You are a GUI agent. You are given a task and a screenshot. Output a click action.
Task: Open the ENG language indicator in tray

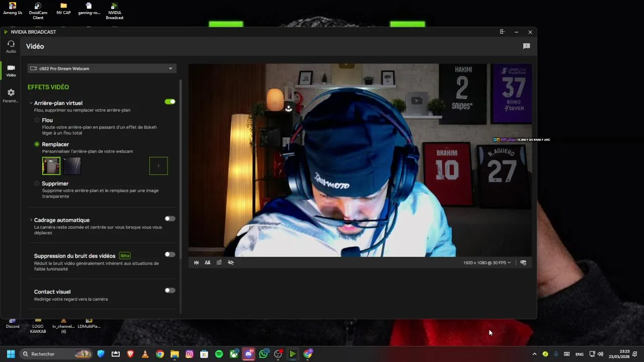click(580, 354)
